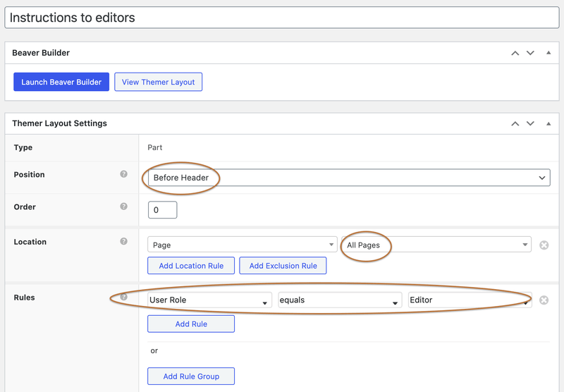Click the Order number input field
Screen dimensions: 564x392
coord(162,210)
